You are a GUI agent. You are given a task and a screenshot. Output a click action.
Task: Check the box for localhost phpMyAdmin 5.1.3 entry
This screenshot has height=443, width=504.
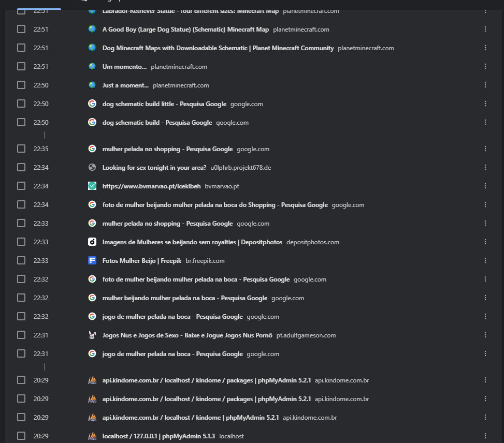pos(21,436)
